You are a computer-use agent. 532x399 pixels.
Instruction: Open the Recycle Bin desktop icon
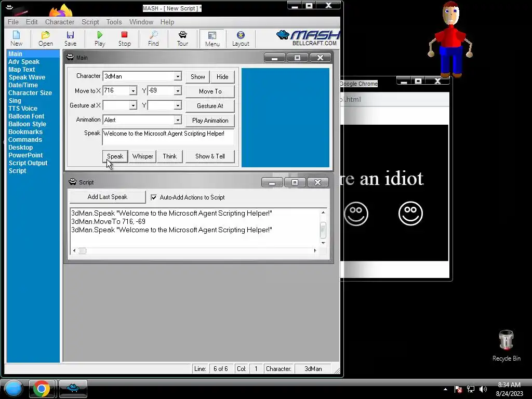506,345
